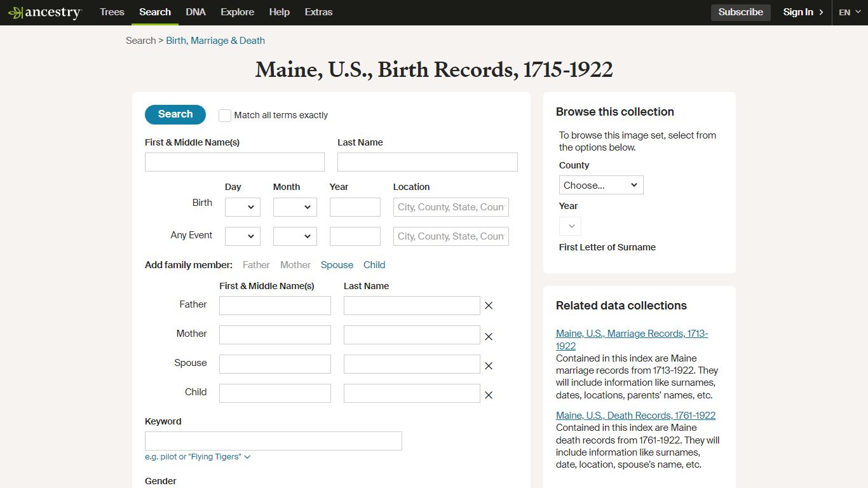Open the Any Event Month dropdown
This screenshot has width=868, height=488.
[295, 236]
